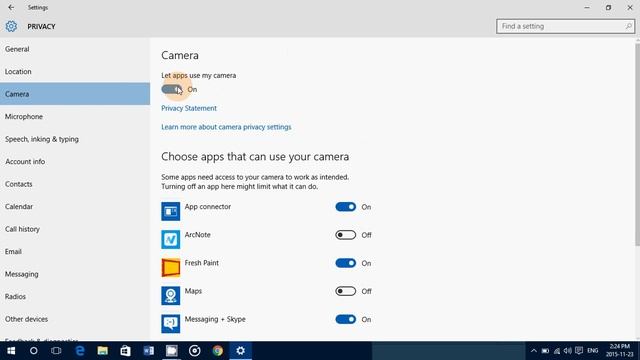Click the 'Fresh Paint' label text
This screenshot has height=360, width=640.
point(202,263)
